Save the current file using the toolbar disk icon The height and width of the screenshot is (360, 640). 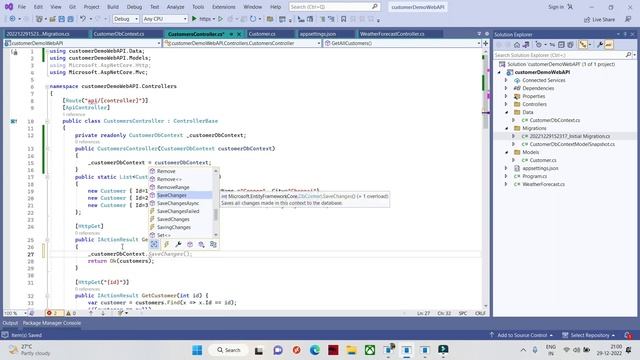(x=61, y=19)
